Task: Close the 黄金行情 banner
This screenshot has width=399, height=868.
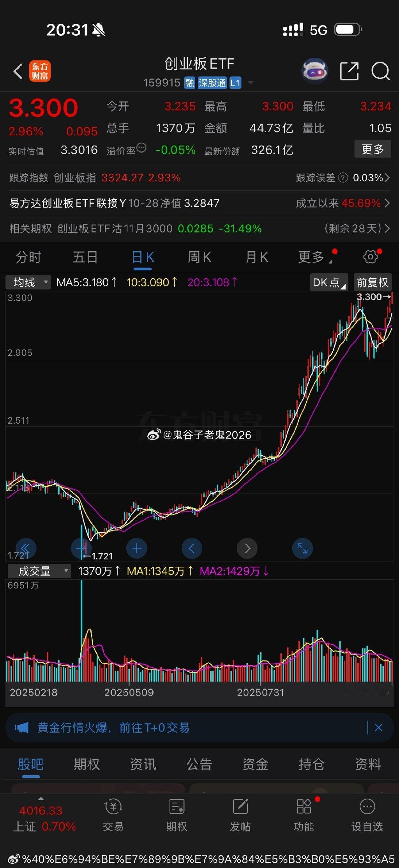Action: tap(378, 728)
